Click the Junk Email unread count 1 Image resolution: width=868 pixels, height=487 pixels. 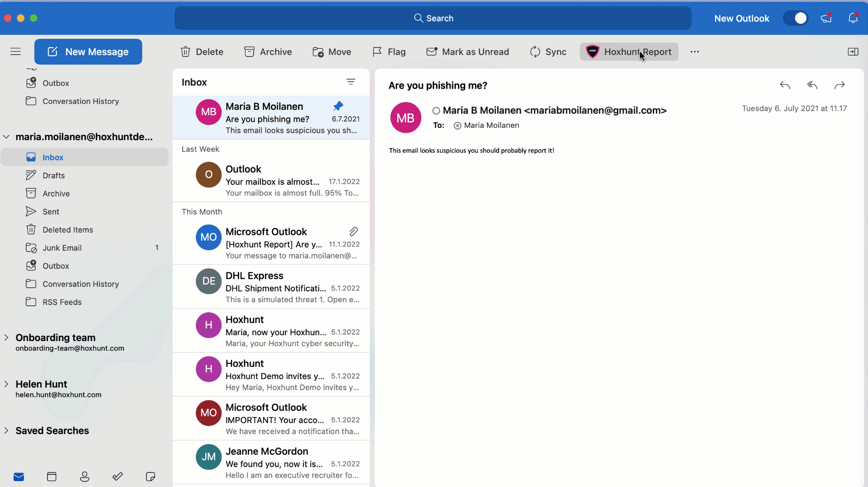point(157,248)
